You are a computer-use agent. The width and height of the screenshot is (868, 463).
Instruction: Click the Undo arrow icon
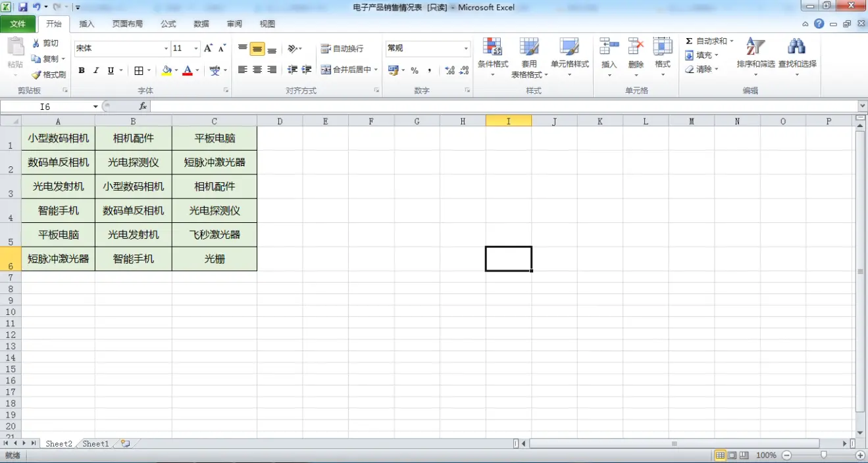37,7
